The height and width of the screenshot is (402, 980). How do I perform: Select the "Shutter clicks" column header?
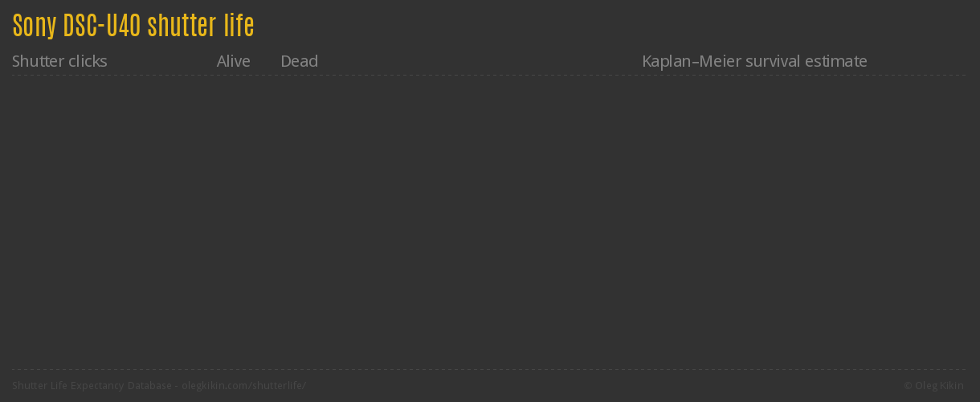59,61
